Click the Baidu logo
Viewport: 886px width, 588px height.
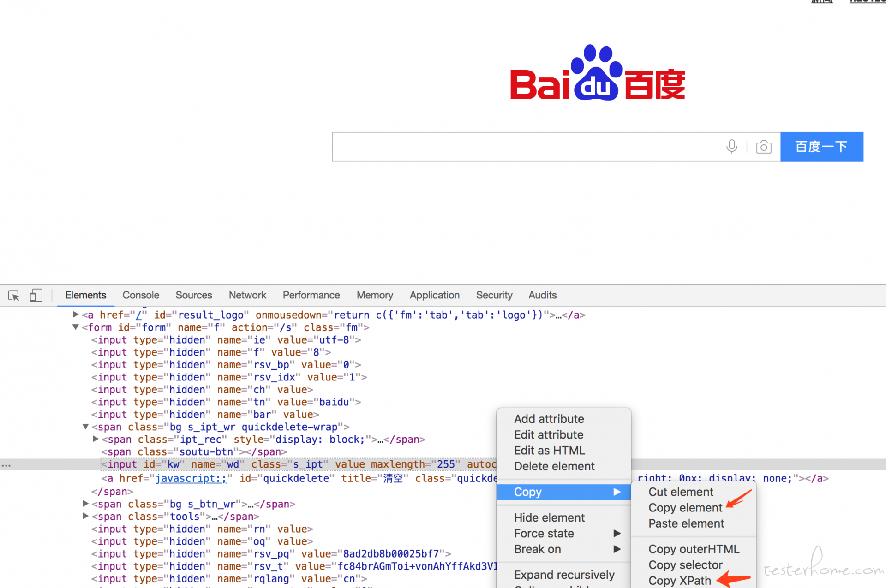pyautogui.click(x=598, y=73)
